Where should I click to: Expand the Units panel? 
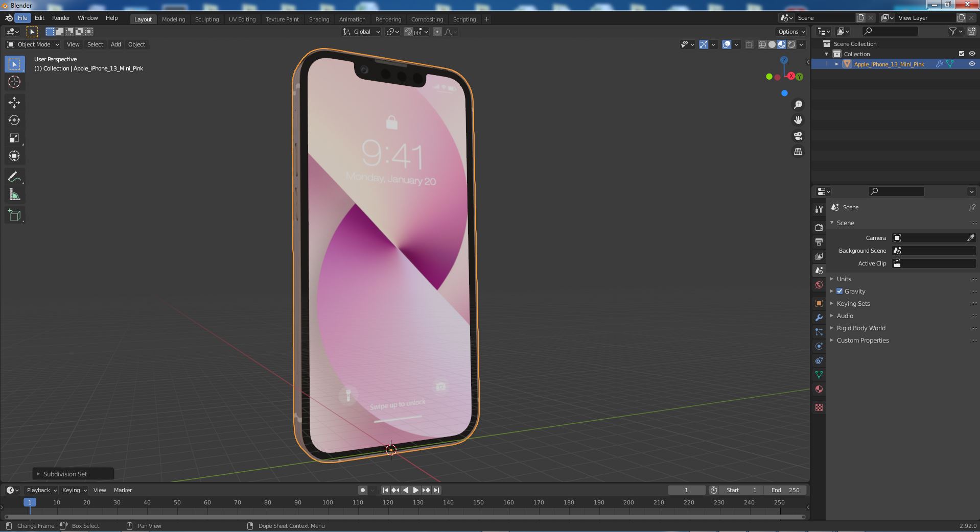coord(844,279)
